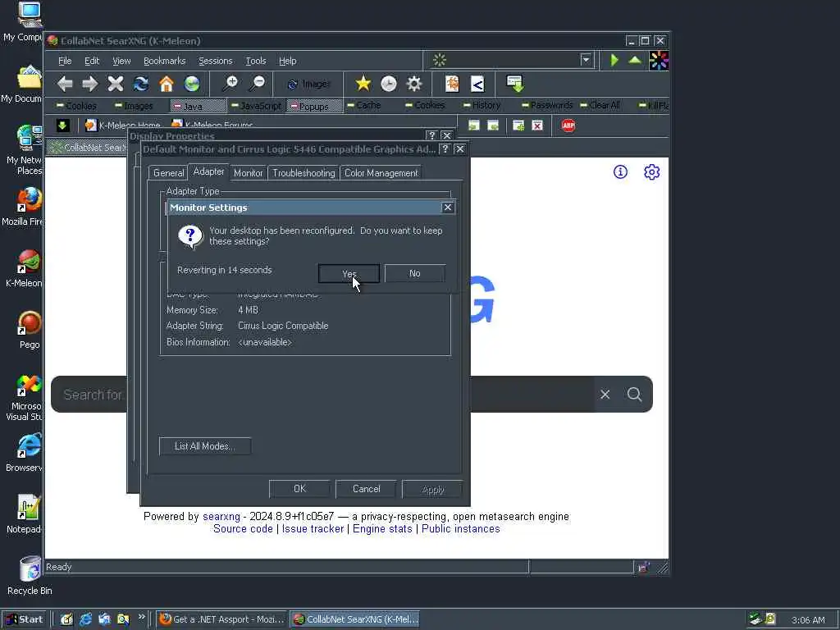Screen dimensions: 840x630
Task: Click the Forward arrow in K-Meleon toolbar
Action: pyautogui.click(x=90, y=84)
